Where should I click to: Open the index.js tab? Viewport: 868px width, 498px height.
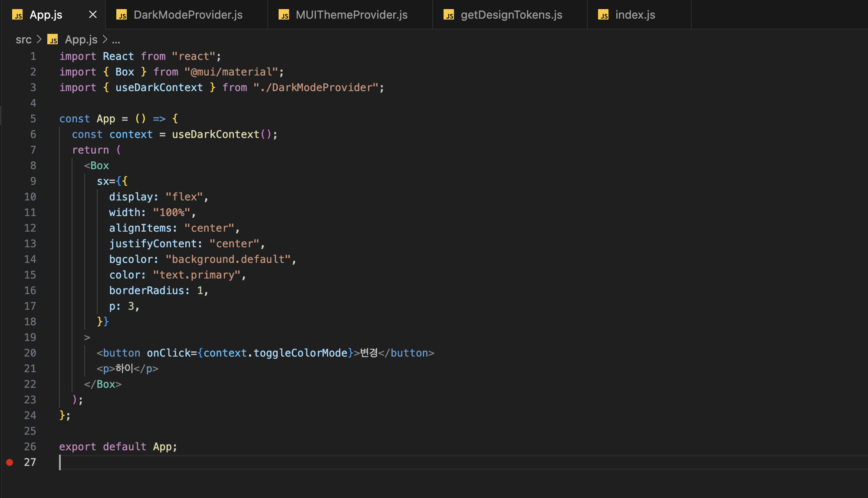pyautogui.click(x=635, y=15)
